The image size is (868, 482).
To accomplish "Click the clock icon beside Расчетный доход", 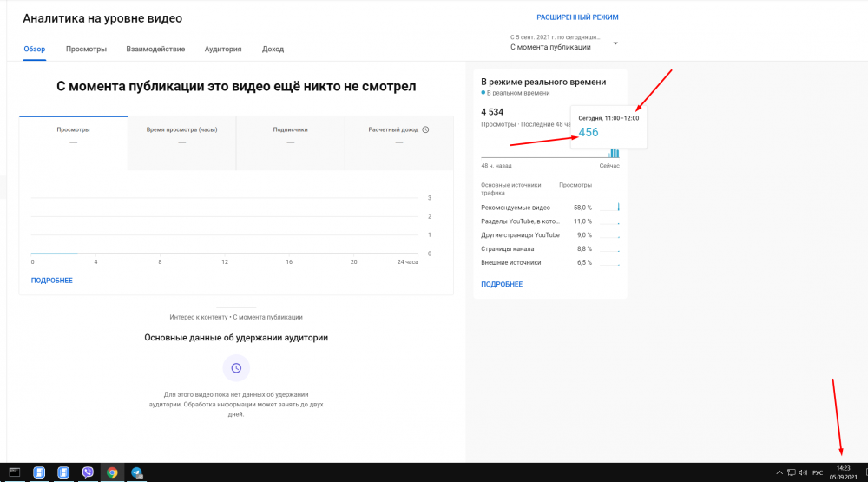I will click(x=425, y=129).
